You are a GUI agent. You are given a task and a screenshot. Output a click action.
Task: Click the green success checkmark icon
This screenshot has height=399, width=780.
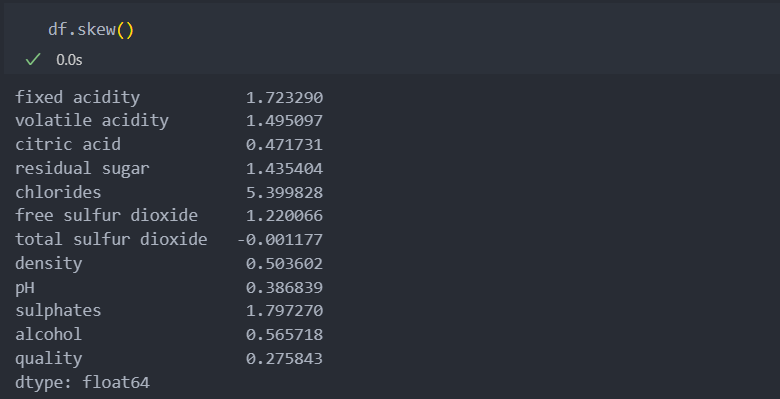coord(33,60)
